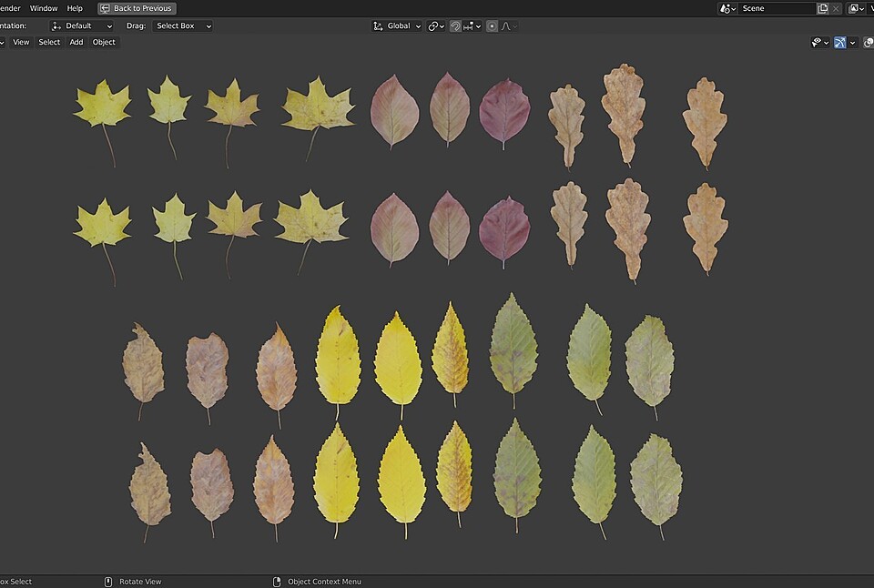Click the transform orientation axis icon
The height and width of the screenshot is (588, 874).
click(x=376, y=25)
